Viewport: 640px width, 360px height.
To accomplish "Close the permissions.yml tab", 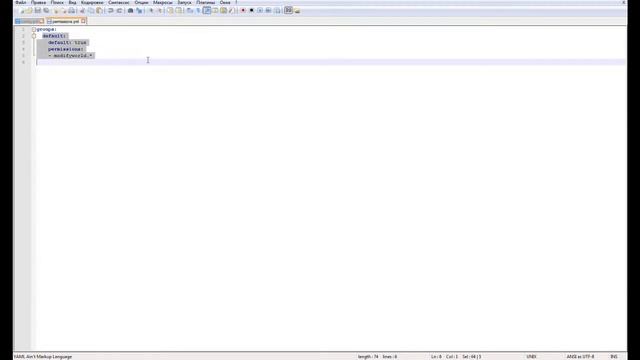I will pos(83,21).
